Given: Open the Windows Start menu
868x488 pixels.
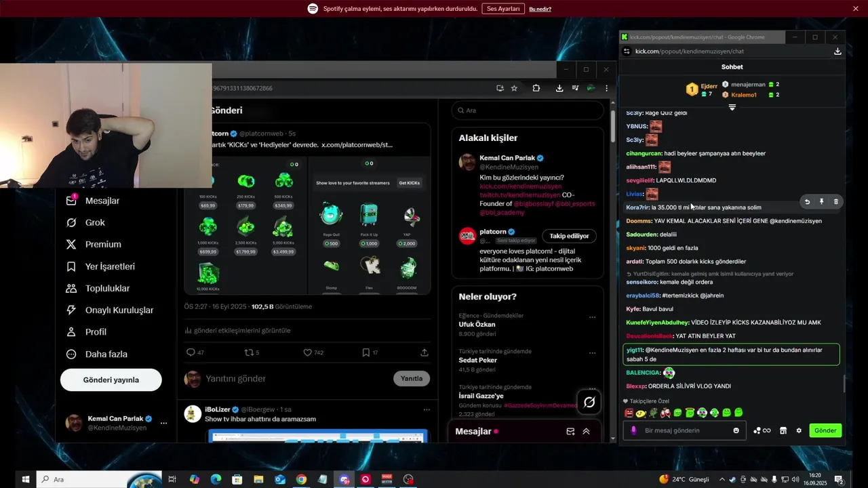Looking at the screenshot, I should point(26,479).
